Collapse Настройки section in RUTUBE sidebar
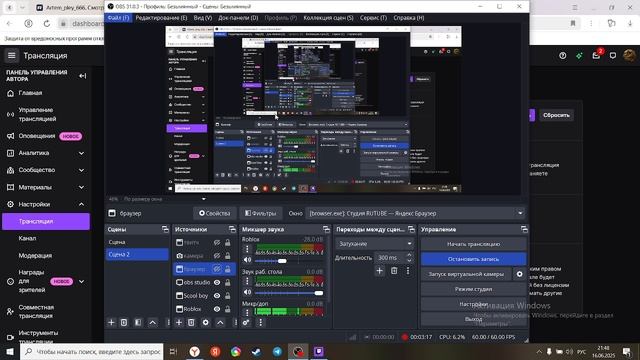This screenshot has height=360, width=640. coord(81,204)
